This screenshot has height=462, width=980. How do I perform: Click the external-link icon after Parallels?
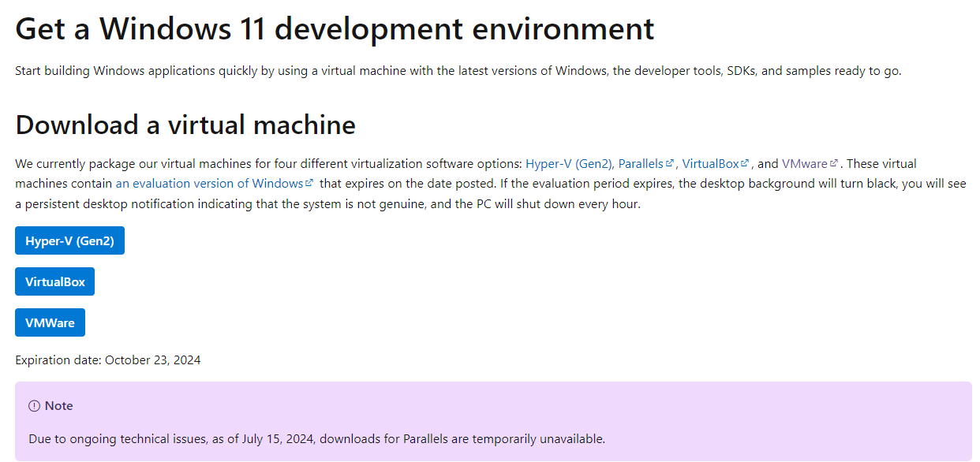tap(670, 163)
